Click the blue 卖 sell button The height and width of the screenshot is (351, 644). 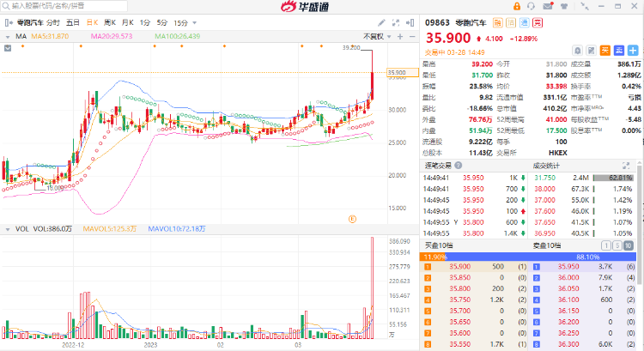pos(619,51)
